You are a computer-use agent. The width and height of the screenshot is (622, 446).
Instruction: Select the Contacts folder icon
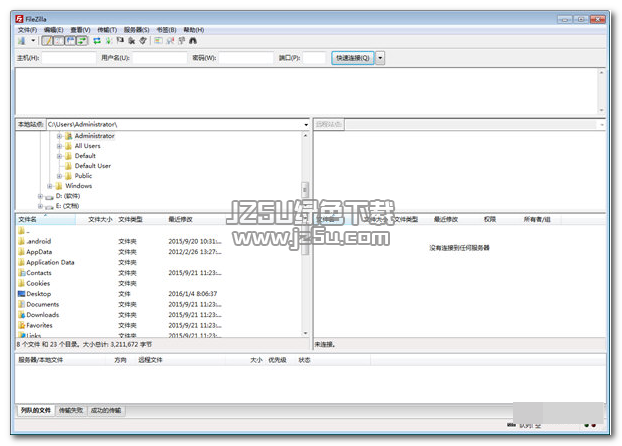point(21,273)
